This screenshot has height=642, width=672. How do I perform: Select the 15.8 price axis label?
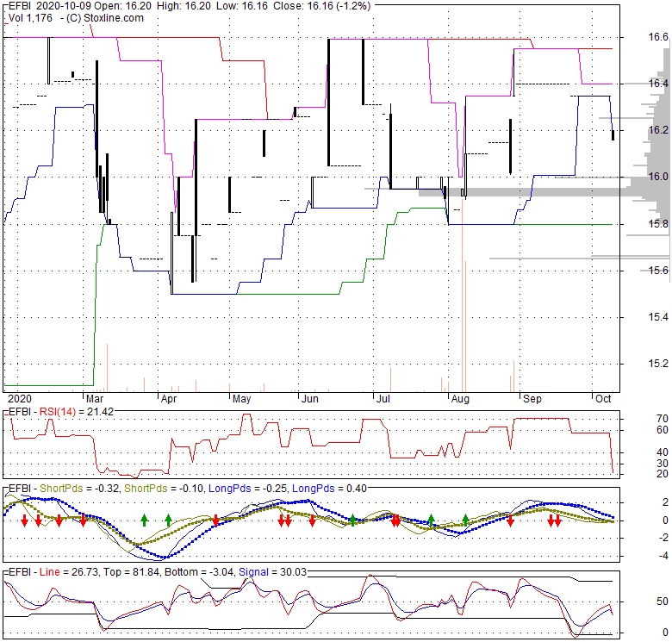point(658,224)
